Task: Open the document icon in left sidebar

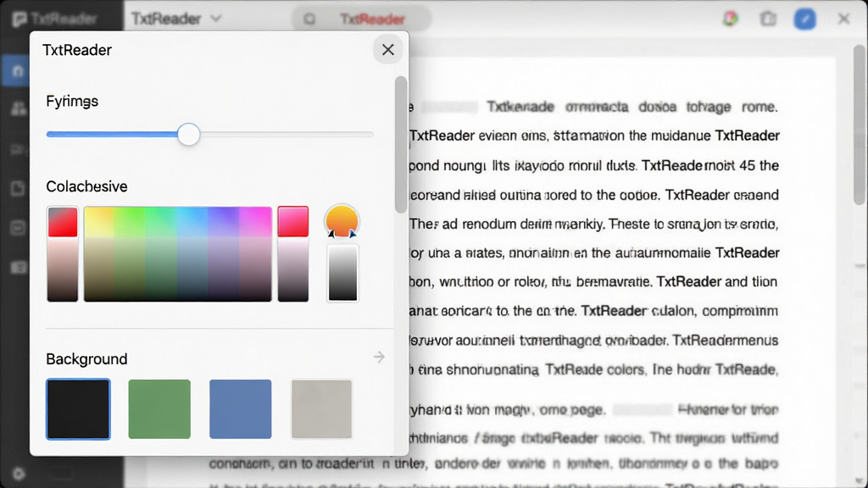Action: [18, 188]
